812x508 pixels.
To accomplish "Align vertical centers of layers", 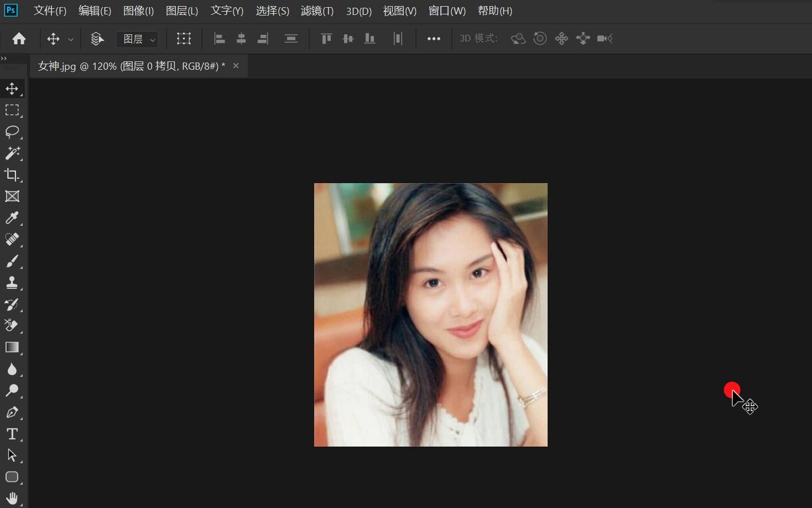I will pos(348,39).
